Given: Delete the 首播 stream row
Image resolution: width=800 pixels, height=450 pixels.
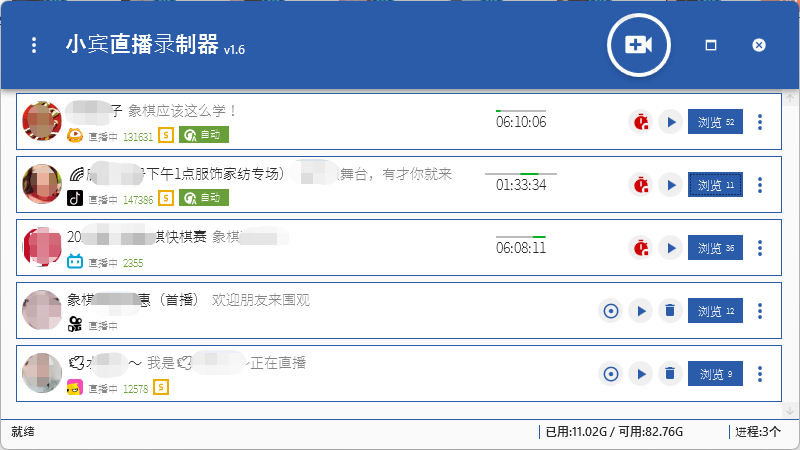Looking at the screenshot, I should tap(670, 311).
